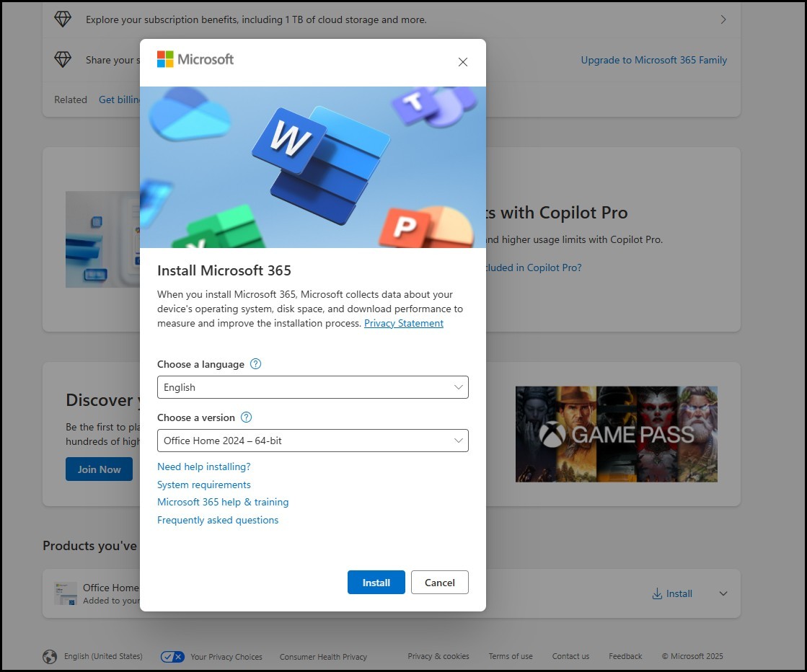Click the globe icon next to English (United States)
807x672 pixels.
(x=50, y=657)
